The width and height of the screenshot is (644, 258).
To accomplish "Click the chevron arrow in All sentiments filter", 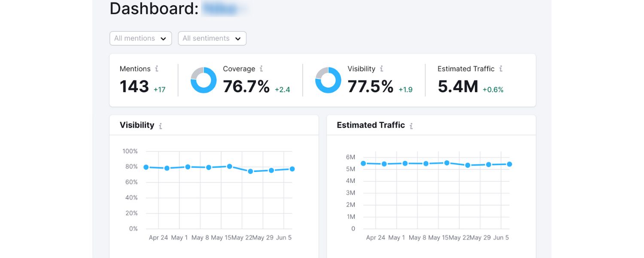I will (238, 39).
